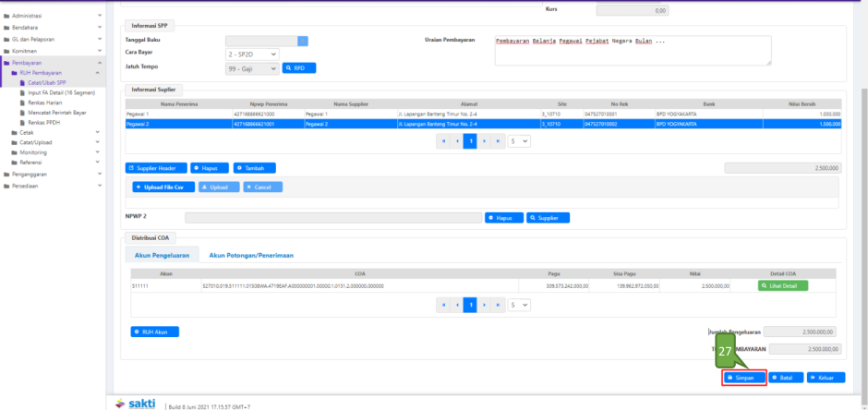Click the Tanggal Buku calendar icon
This screenshot has width=868, height=410.
click(x=303, y=41)
